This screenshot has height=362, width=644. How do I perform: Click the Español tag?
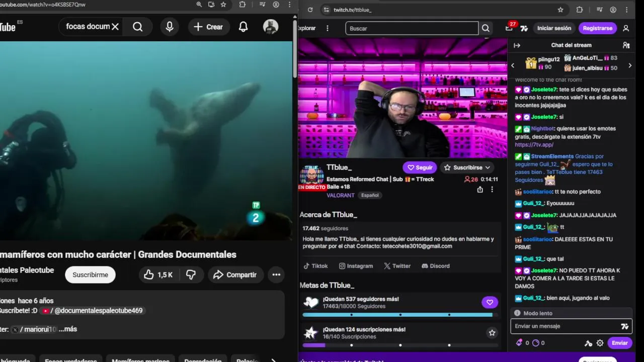pos(370,195)
